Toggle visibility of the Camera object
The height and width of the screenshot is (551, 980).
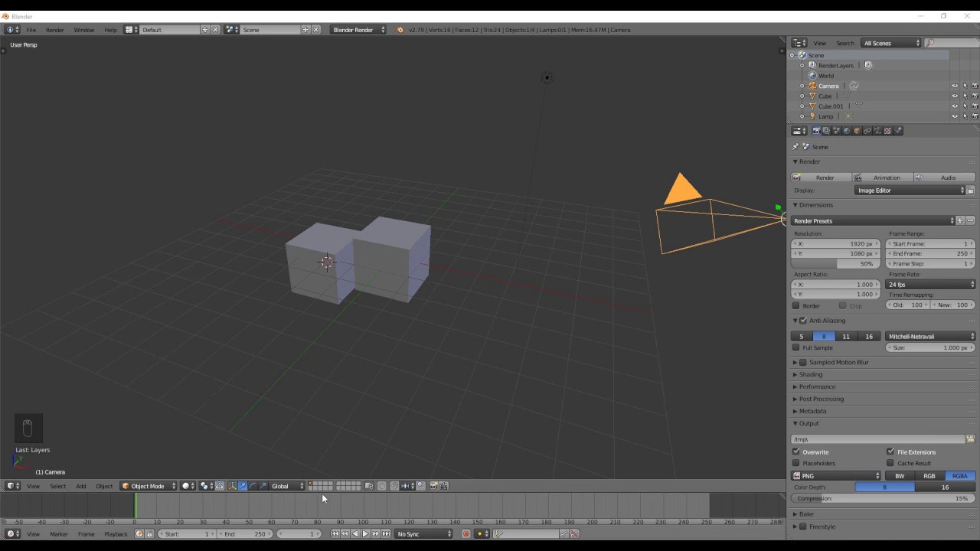954,86
